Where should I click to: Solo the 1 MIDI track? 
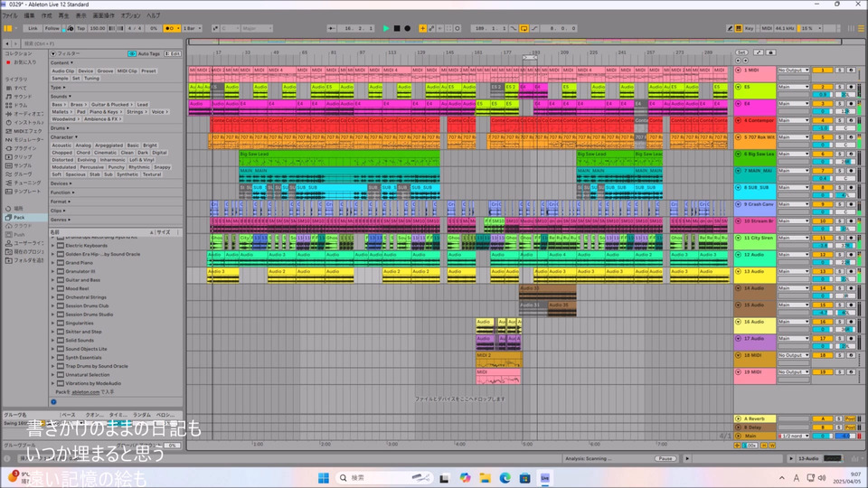pos(840,70)
